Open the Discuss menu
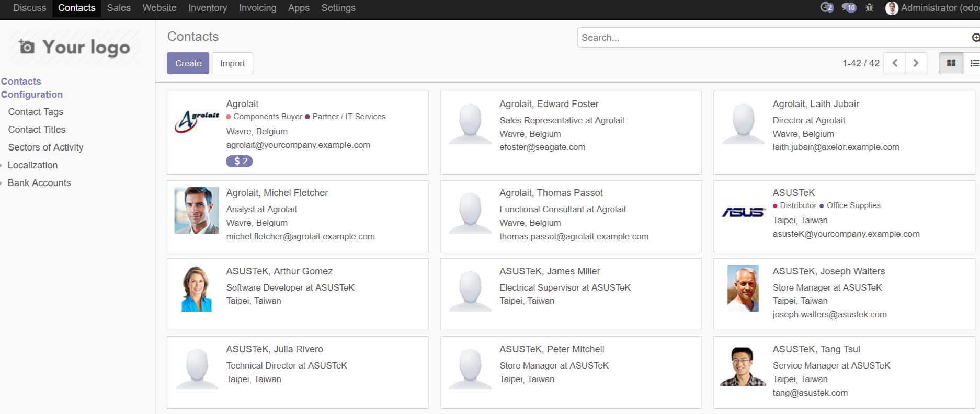980x414 pixels. pyautogui.click(x=30, y=8)
